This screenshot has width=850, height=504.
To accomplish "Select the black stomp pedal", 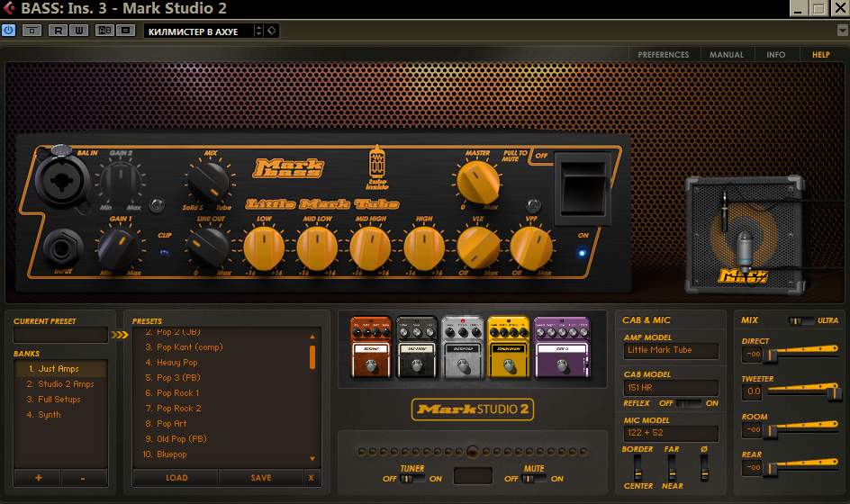I will click(416, 346).
